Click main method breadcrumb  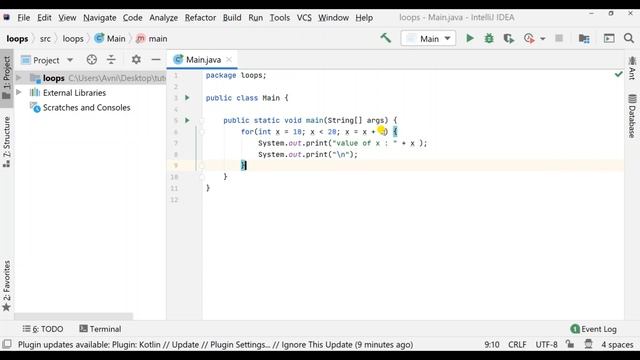[x=152, y=39]
